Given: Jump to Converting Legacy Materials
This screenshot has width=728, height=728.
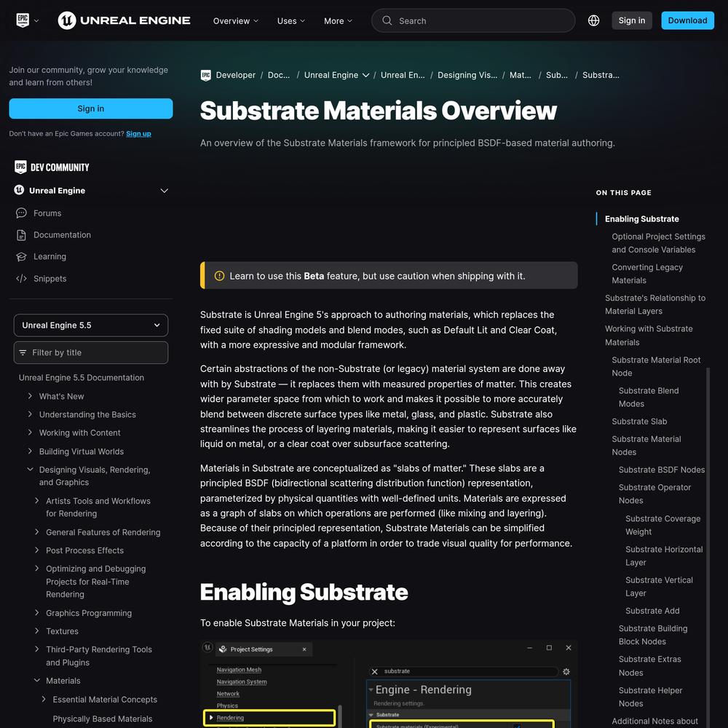Looking at the screenshot, I should coord(646,274).
